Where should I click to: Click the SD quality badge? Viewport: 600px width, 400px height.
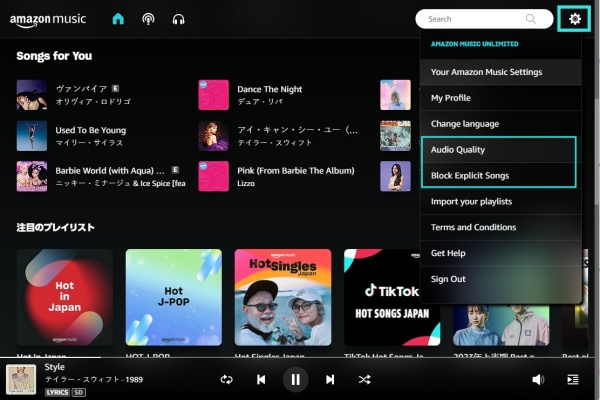click(78, 392)
